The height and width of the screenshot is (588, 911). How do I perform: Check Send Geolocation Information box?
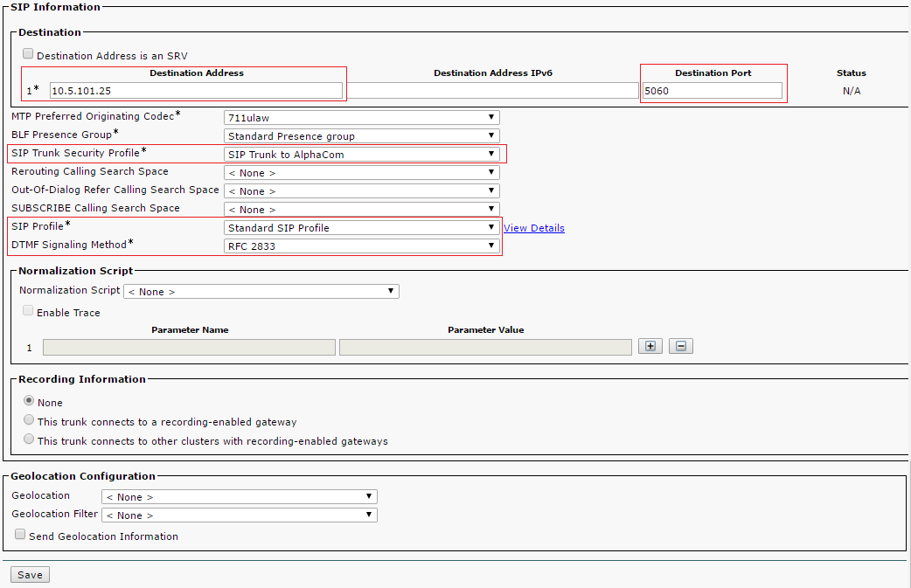[x=20, y=535]
